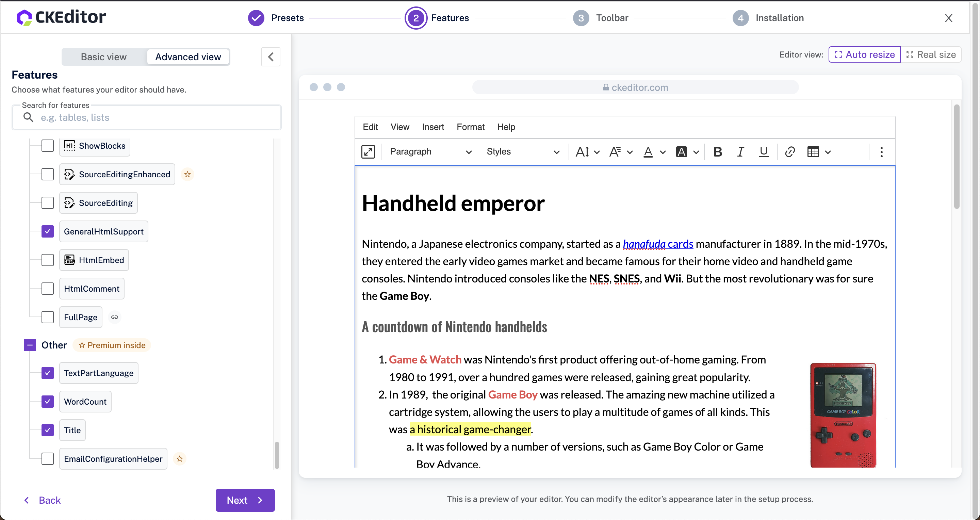Click the step 3 Toolbar circle
Screen dimensions: 980x520
581,18
